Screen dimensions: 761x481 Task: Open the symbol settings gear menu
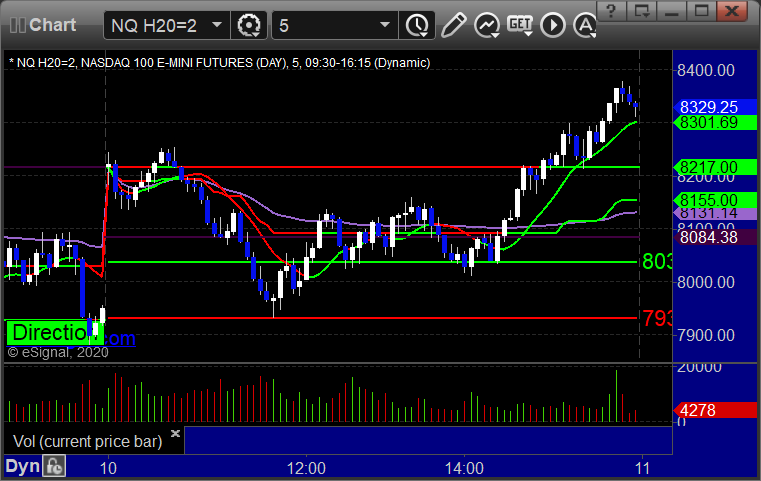249,25
